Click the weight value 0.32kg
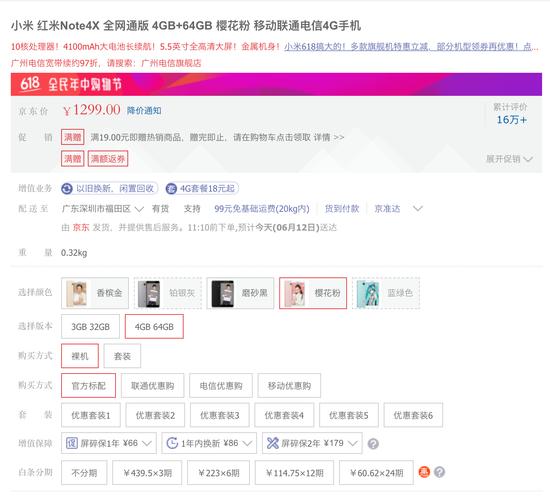Viewport: 550px width, 500px height. pos(74,253)
